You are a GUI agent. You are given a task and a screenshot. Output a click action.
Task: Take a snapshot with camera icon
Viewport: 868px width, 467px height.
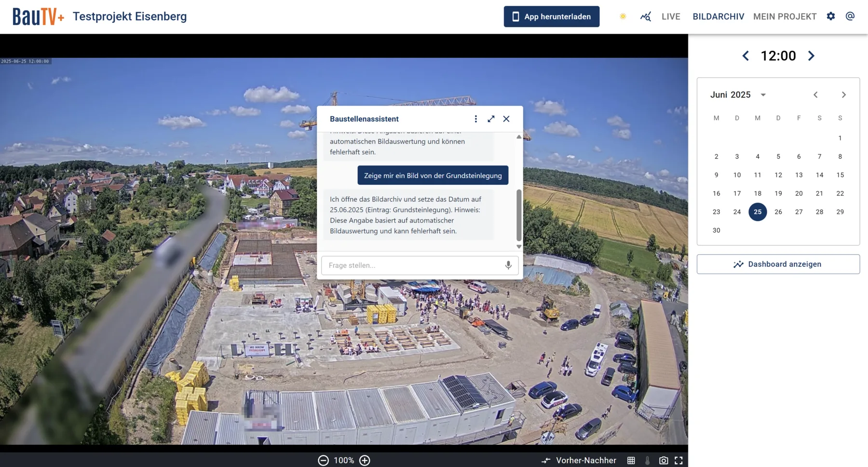(x=664, y=460)
